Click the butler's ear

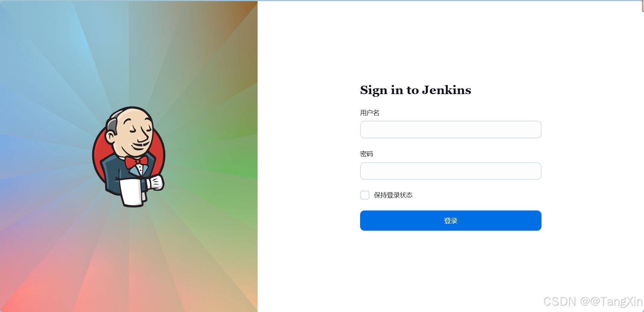[110, 137]
